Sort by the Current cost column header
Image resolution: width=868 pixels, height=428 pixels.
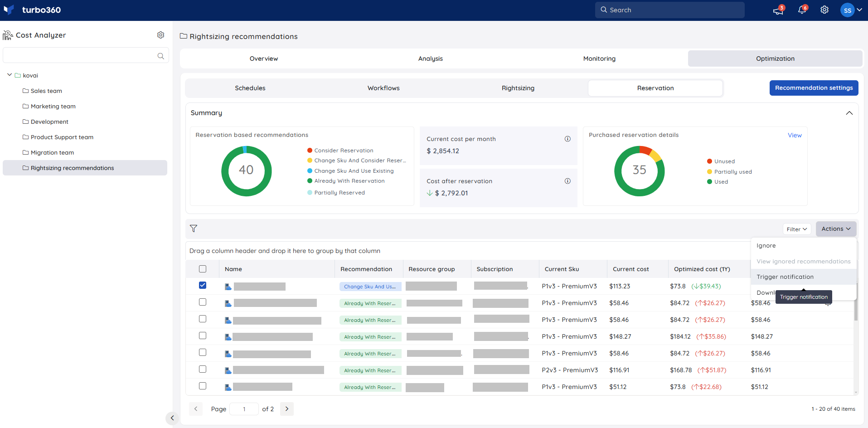tap(630, 269)
